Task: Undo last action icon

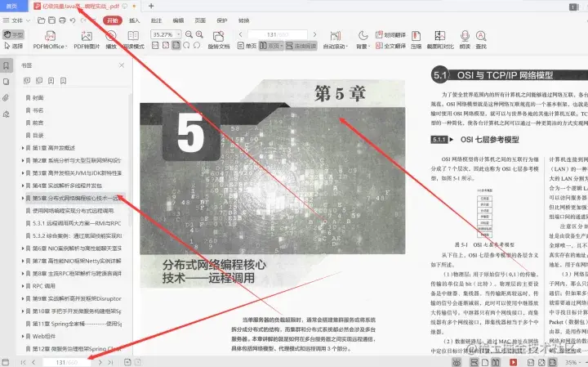Action: [x=73, y=20]
